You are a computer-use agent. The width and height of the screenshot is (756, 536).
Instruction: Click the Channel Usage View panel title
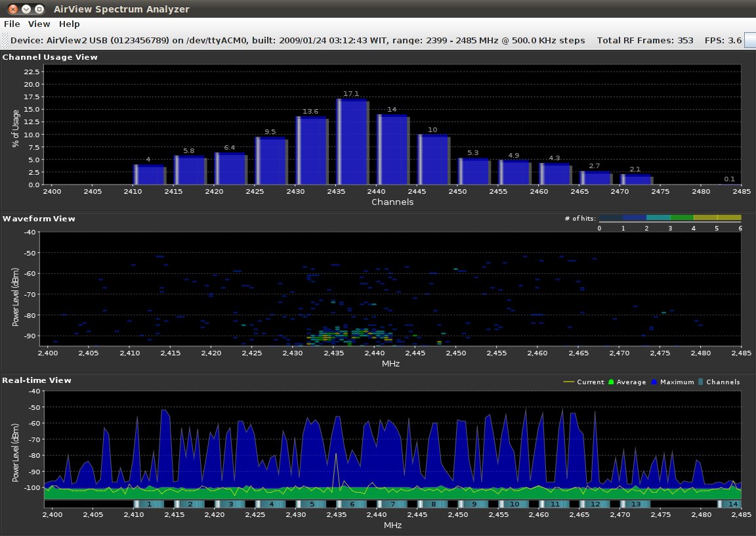point(50,57)
